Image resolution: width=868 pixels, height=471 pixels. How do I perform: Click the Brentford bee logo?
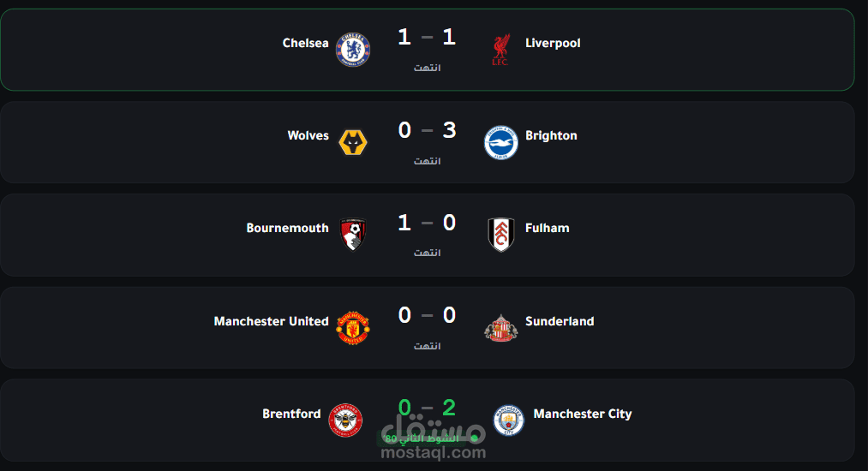(x=345, y=420)
